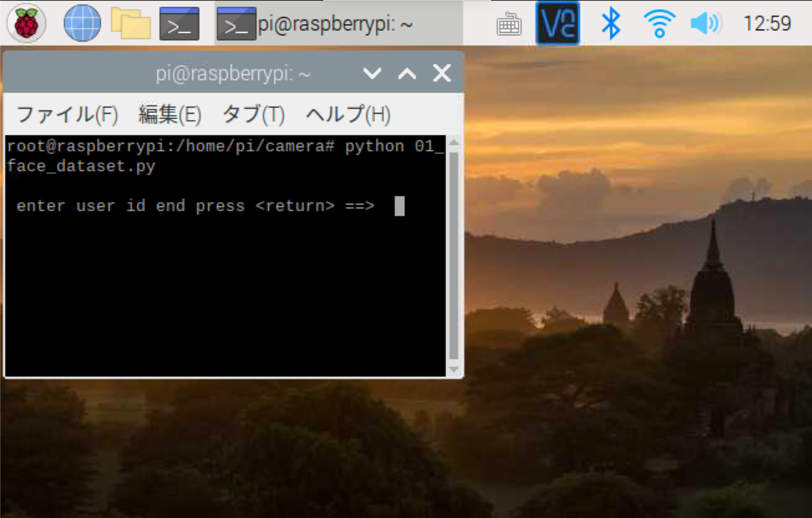Open the Raspberry Pi main menu
Image resolution: width=812 pixels, height=518 pixels.
(26, 23)
